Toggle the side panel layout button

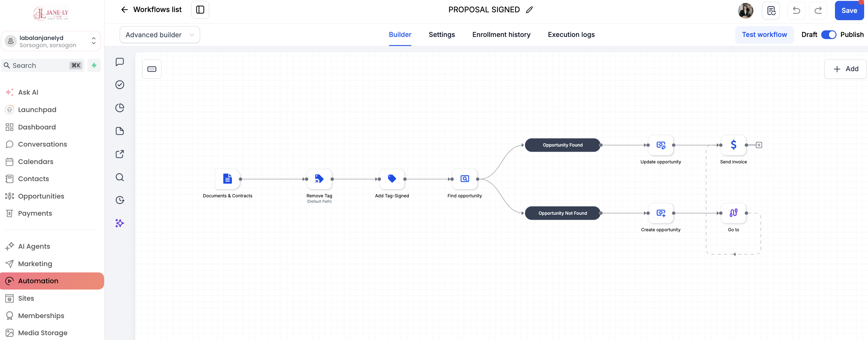(200, 10)
